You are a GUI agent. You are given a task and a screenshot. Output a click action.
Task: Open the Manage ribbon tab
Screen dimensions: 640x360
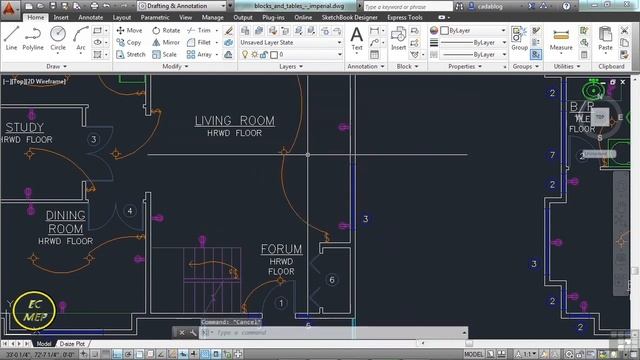[x=212, y=18]
